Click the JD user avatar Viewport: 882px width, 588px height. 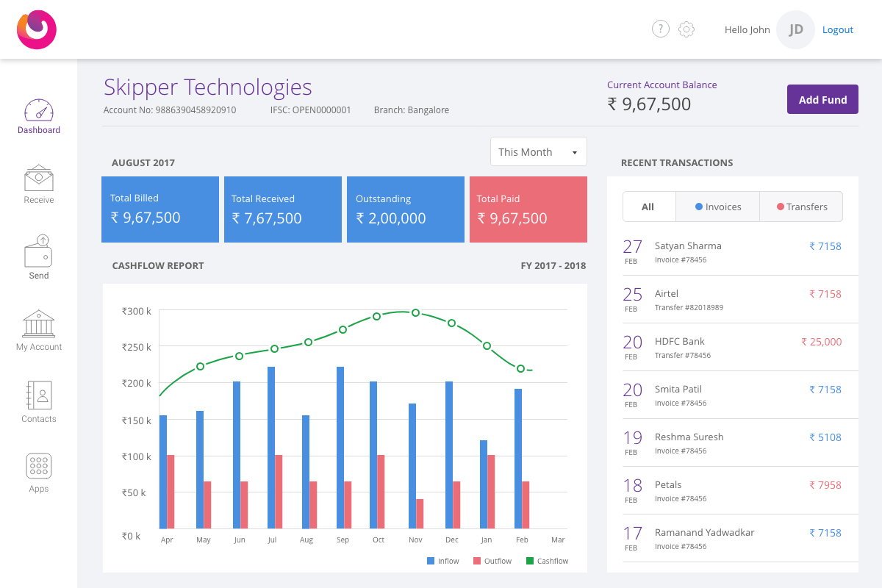click(x=795, y=30)
